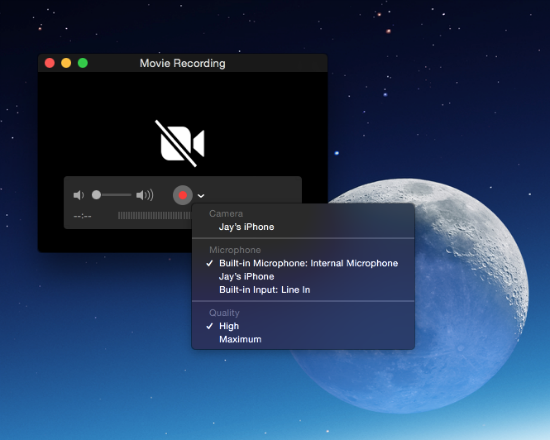
Task: Click the volume slider knob
Action: coord(96,195)
